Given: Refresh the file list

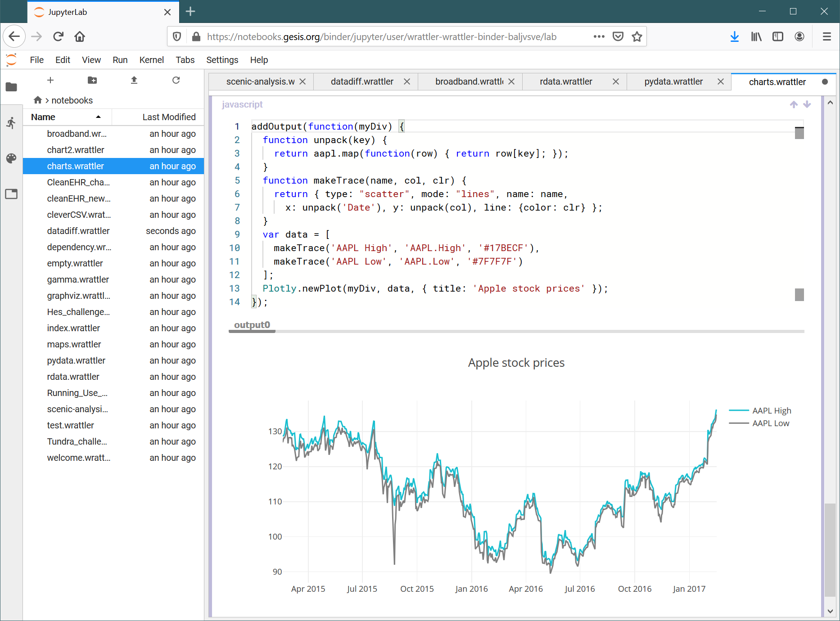Looking at the screenshot, I should 176,80.
